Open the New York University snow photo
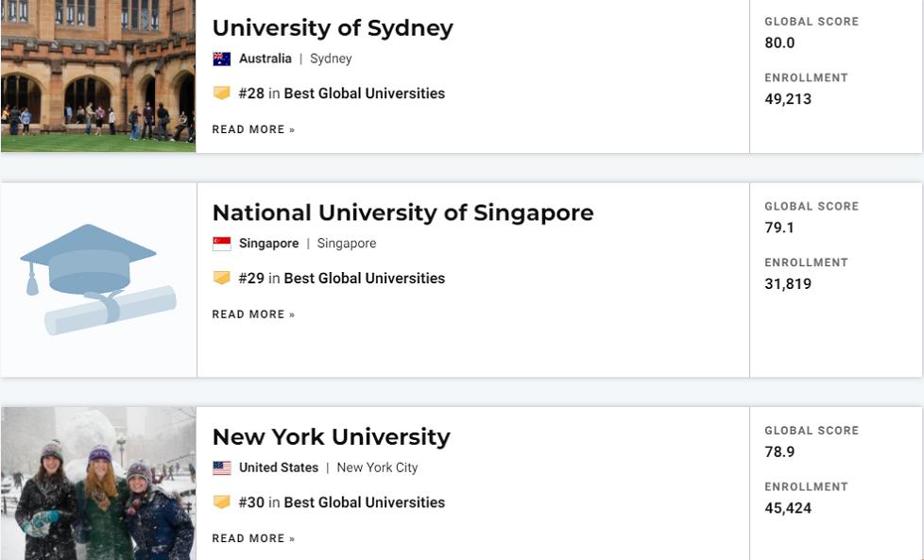Image resolution: width=924 pixels, height=560 pixels. point(98,484)
